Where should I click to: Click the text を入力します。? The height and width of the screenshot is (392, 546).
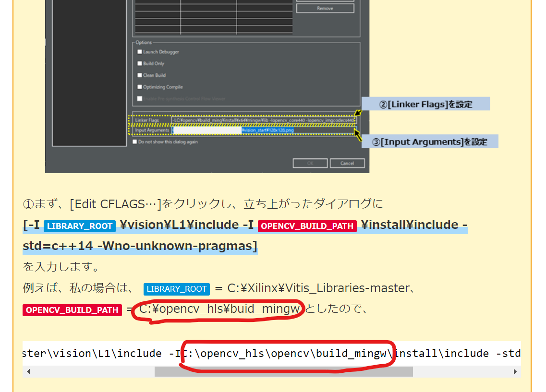coord(61,267)
